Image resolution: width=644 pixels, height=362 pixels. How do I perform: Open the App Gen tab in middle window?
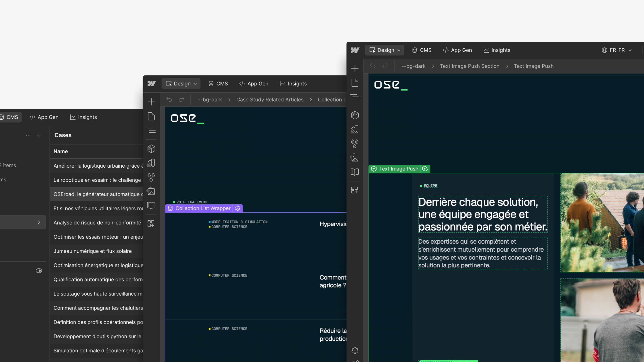pyautogui.click(x=254, y=84)
